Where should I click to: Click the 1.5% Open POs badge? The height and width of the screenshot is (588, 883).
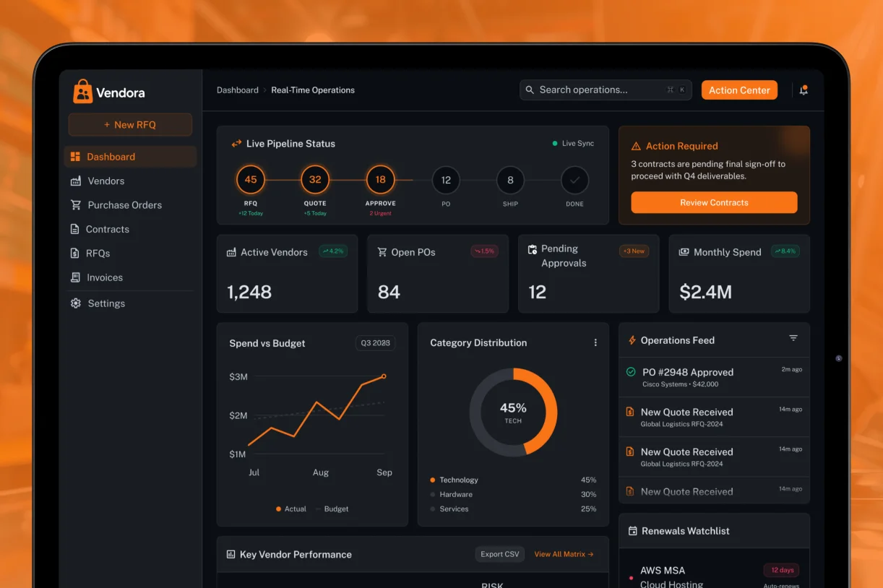point(484,251)
